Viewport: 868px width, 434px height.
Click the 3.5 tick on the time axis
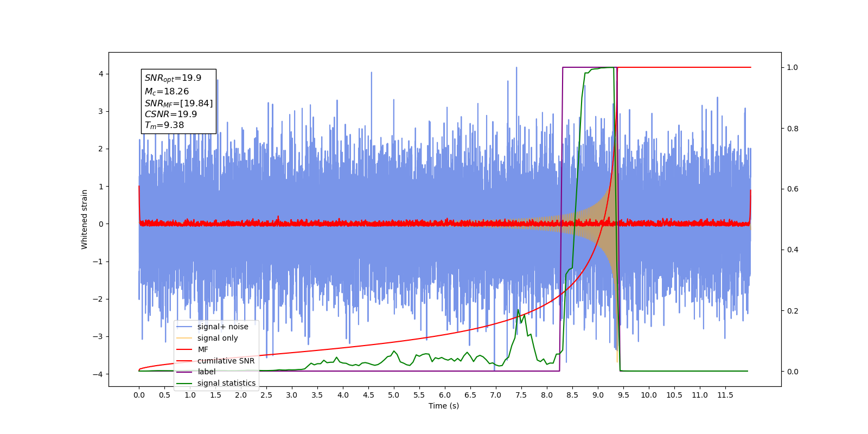click(317, 395)
